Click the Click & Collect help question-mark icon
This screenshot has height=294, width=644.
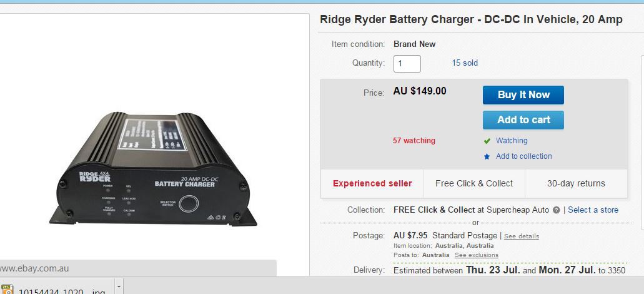pyautogui.click(x=556, y=210)
